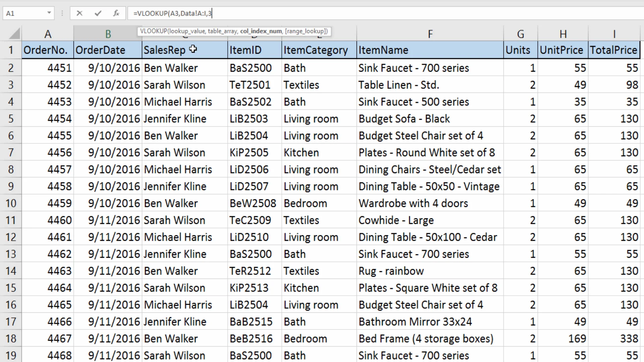The image size is (644, 362).
Task: Select row 10 header
Action: pos(11,203)
